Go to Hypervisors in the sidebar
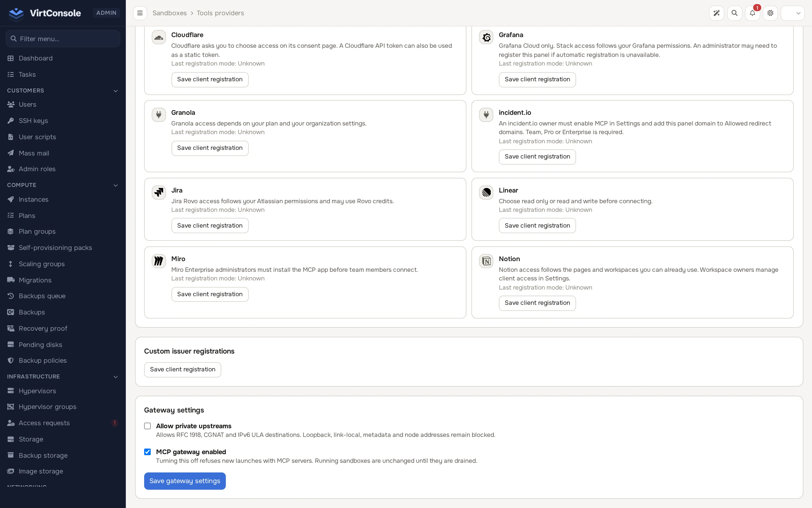The image size is (812, 508). coord(63,391)
